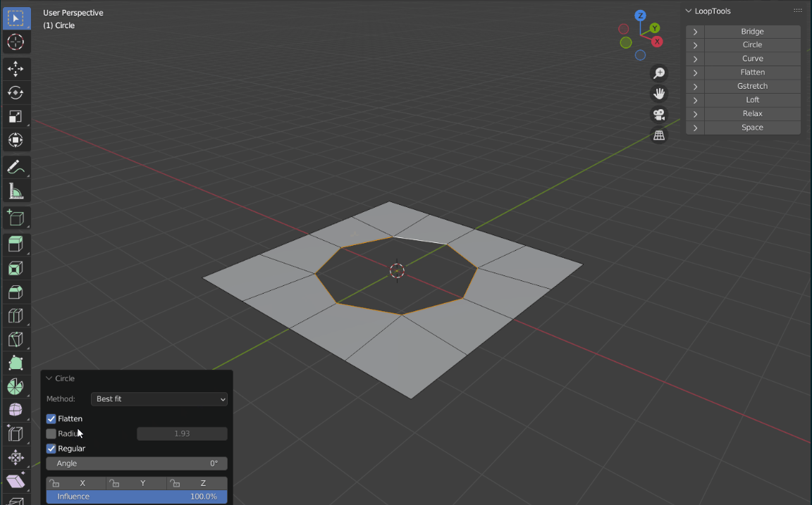Snap view to blue Z axis

pyautogui.click(x=641, y=15)
